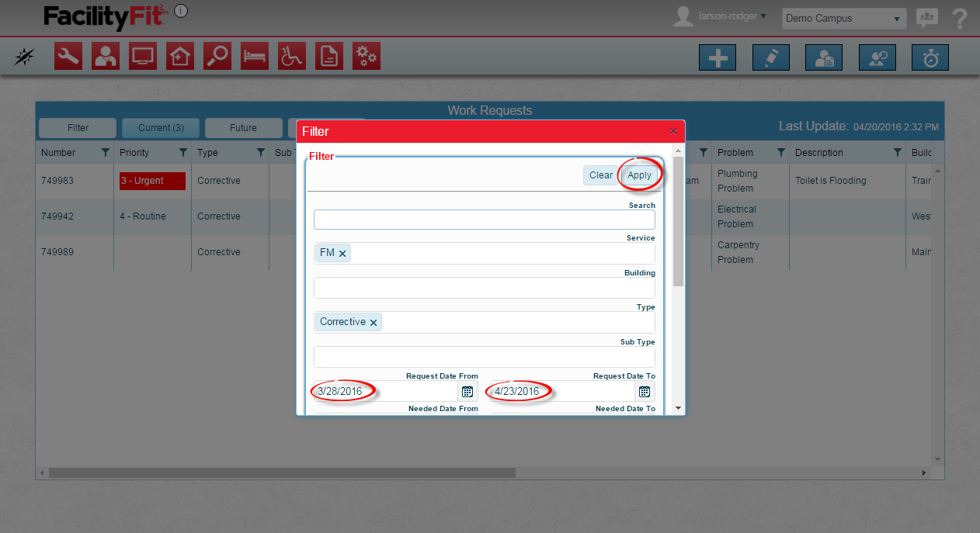Click the blue plus add request icon
Image resolution: width=980 pixels, height=533 pixels.
click(718, 58)
